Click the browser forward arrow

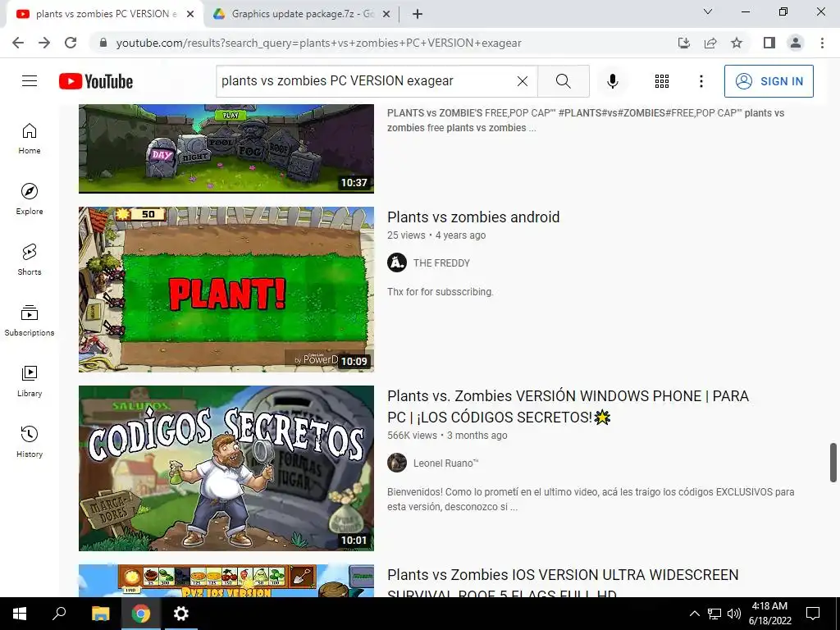click(x=44, y=43)
